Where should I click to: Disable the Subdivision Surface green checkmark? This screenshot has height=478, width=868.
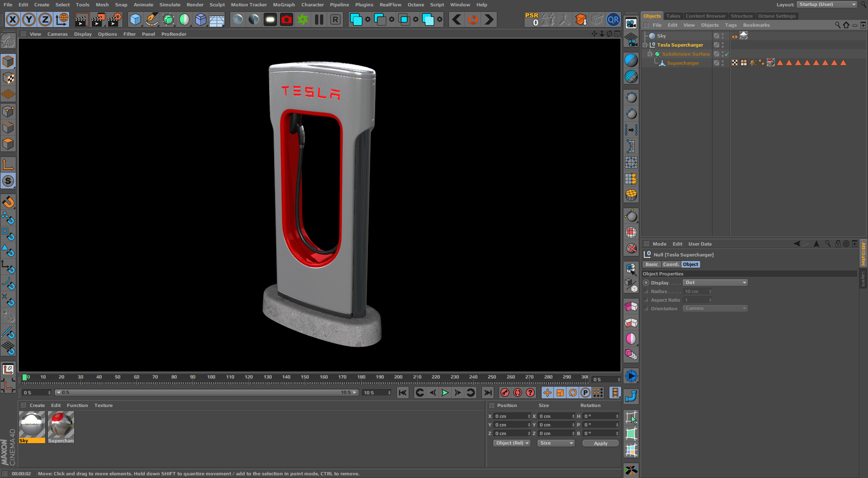[726, 54]
